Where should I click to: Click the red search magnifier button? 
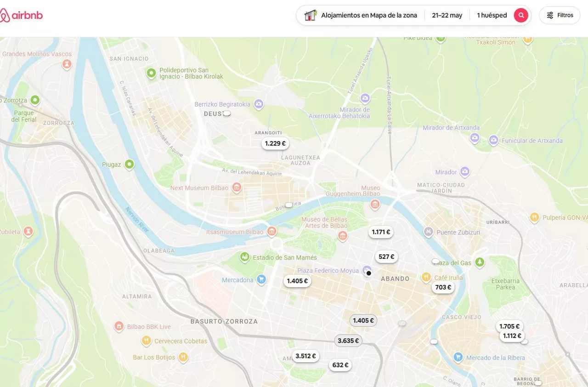click(x=521, y=15)
